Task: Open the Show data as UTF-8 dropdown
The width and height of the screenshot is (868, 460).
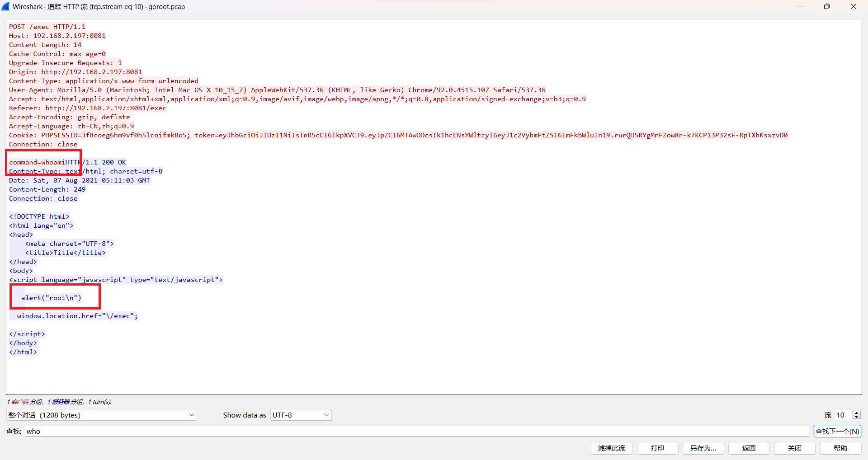Action: tap(301, 415)
